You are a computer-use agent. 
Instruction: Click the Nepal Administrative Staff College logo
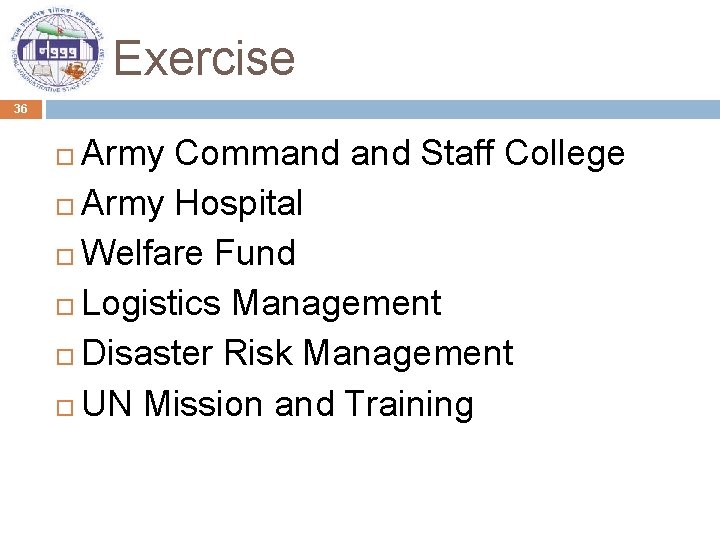[x=57, y=50]
